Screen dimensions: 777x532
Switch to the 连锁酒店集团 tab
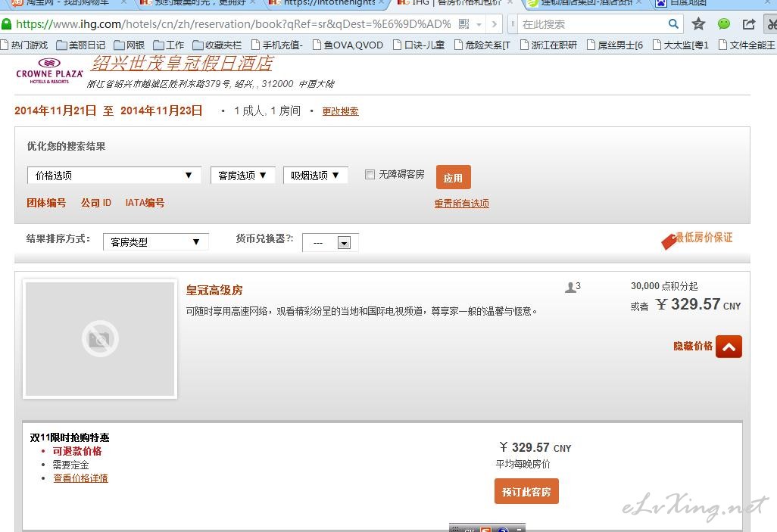[x=584, y=3]
